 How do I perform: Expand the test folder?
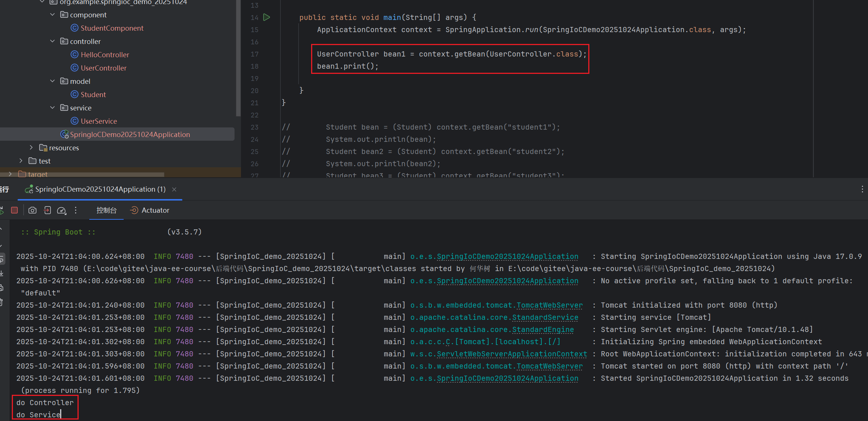tap(21, 161)
